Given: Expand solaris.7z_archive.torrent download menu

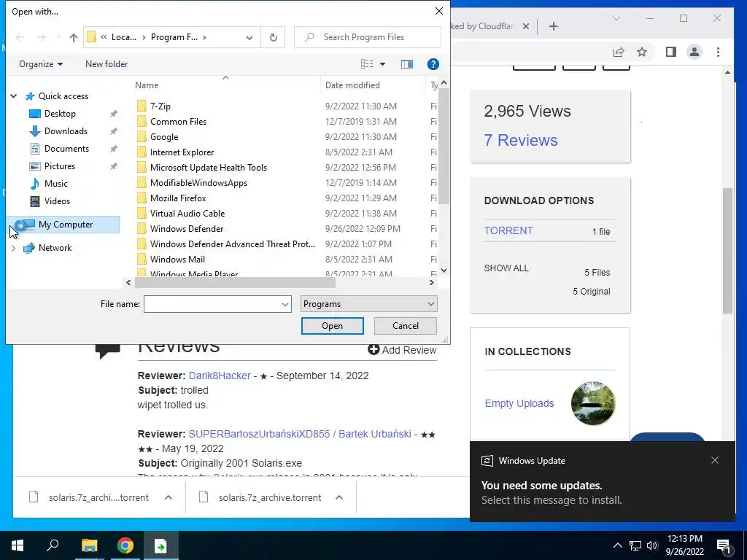Looking at the screenshot, I should (338, 497).
